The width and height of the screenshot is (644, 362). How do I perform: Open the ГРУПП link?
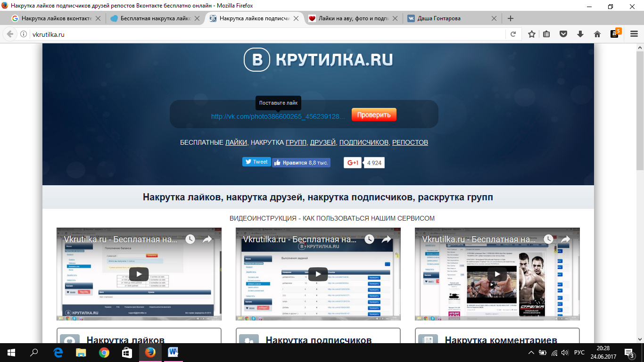tap(296, 142)
